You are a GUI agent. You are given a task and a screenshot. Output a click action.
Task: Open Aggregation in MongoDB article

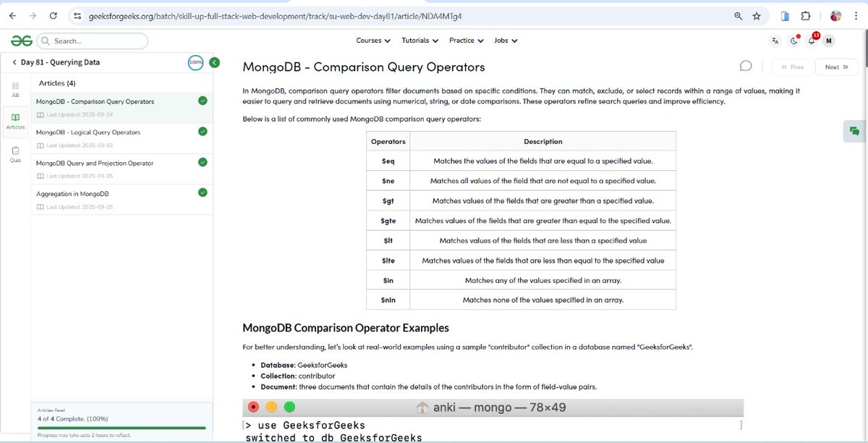pos(72,194)
